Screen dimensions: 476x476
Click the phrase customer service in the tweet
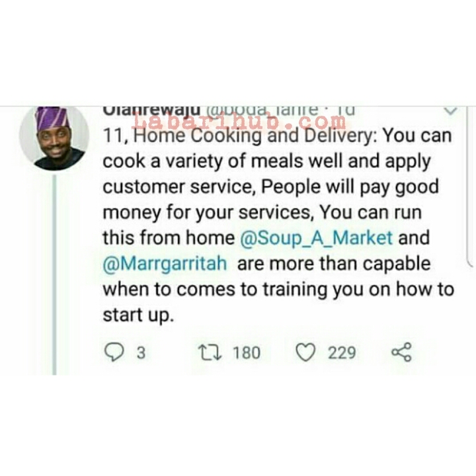click(177, 186)
